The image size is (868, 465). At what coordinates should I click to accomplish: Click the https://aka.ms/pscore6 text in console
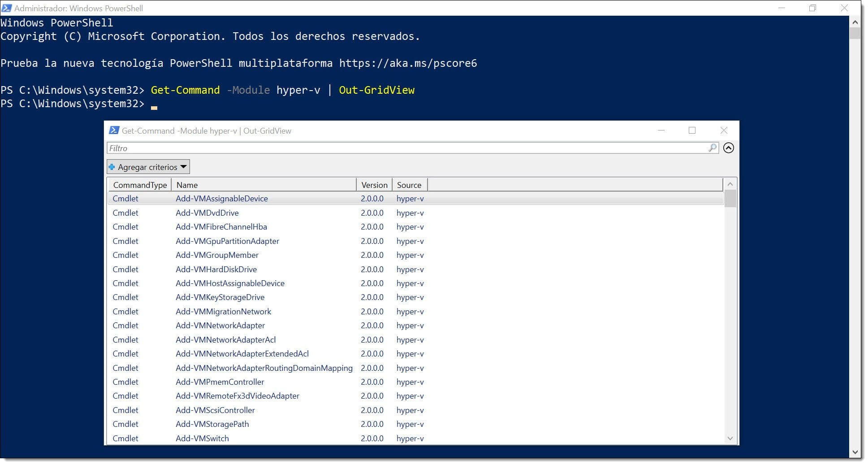click(408, 63)
